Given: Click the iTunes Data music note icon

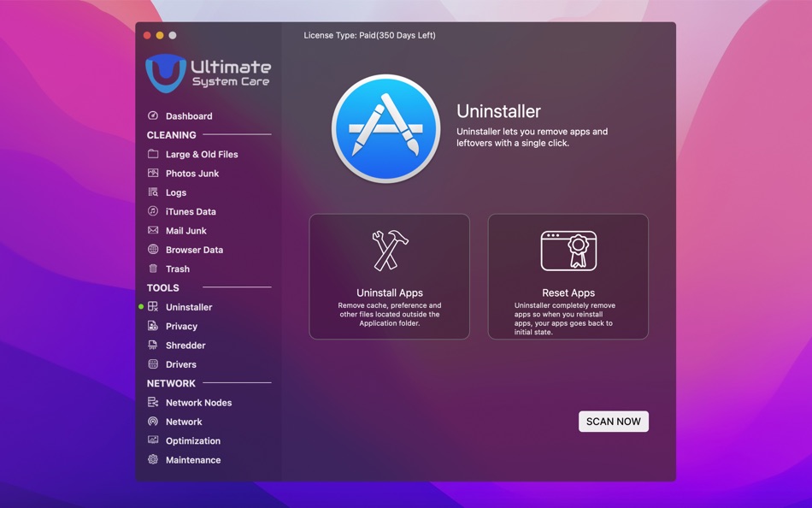Looking at the screenshot, I should click(x=153, y=211).
